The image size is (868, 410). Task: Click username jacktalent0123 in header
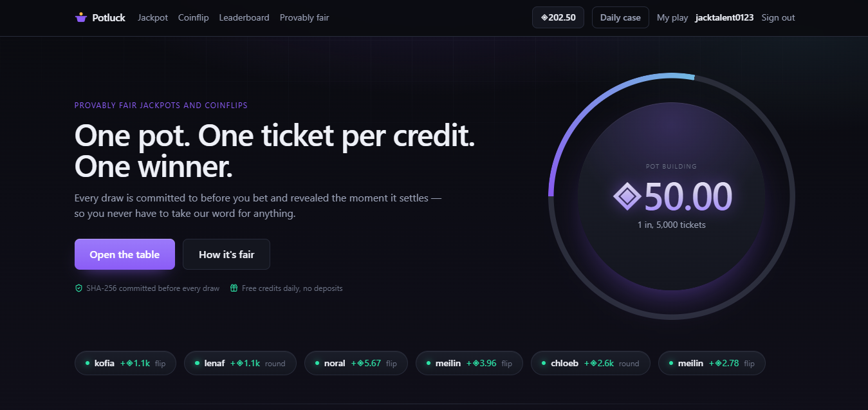(x=725, y=17)
